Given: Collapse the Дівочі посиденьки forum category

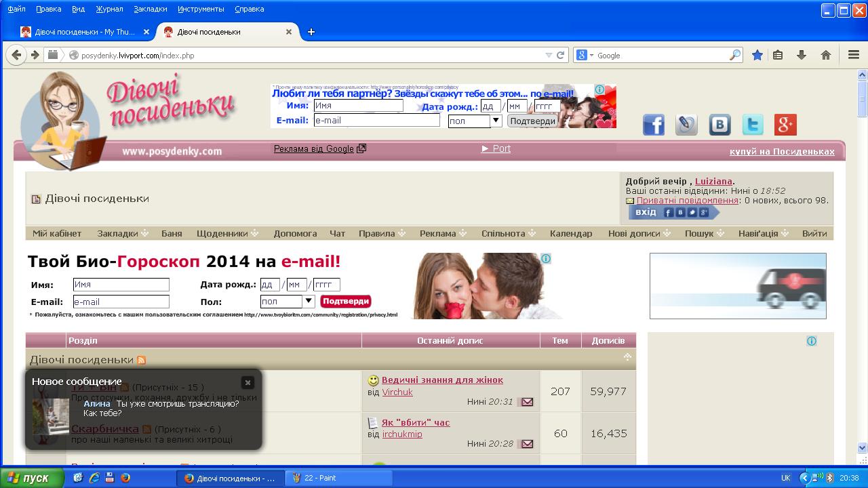Looking at the screenshot, I should pos(627,357).
